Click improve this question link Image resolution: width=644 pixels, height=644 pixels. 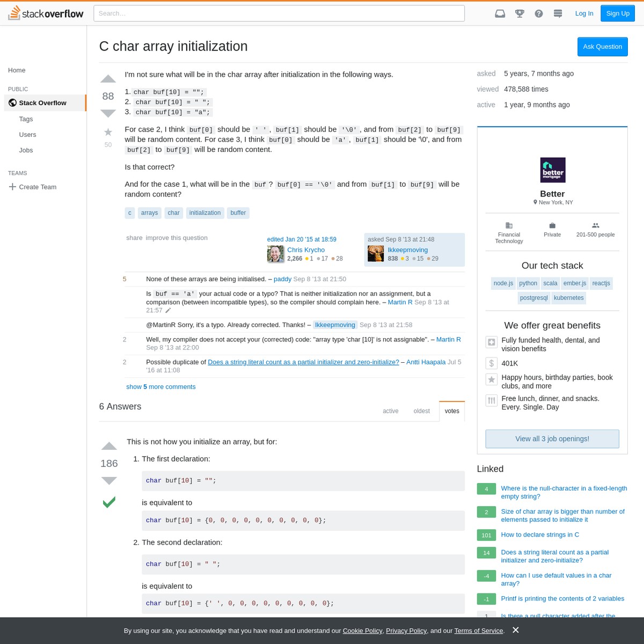click(177, 238)
